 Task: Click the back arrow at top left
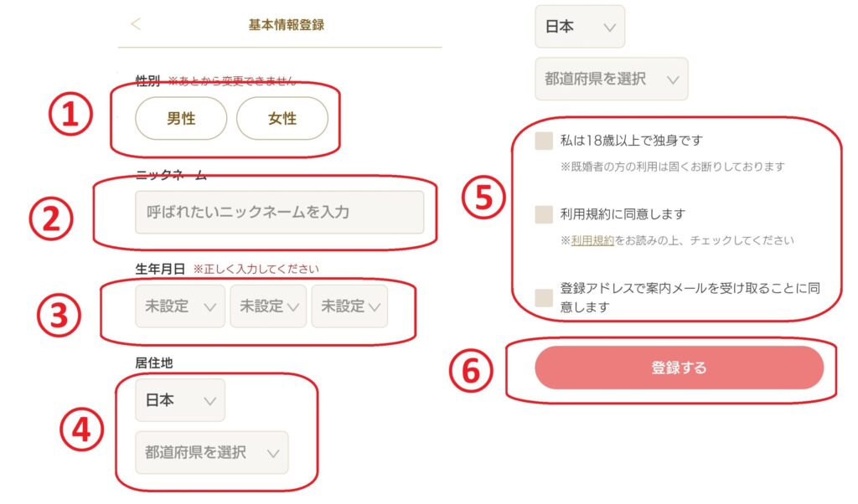137,24
